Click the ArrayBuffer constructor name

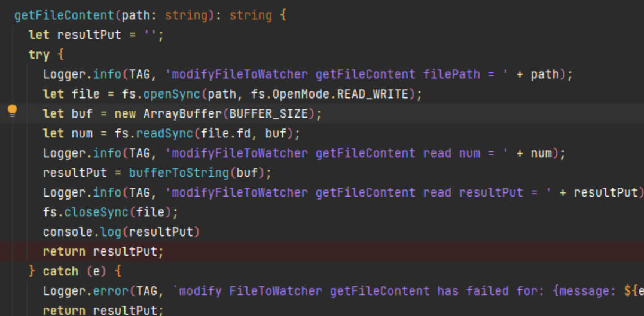coord(183,114)
